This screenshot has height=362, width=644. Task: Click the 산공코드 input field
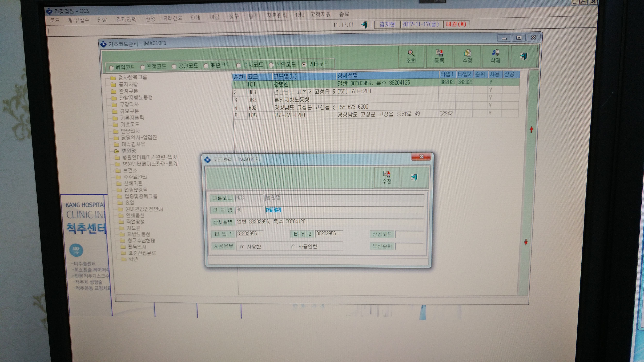pyautogui.click(x=410, y=234)
